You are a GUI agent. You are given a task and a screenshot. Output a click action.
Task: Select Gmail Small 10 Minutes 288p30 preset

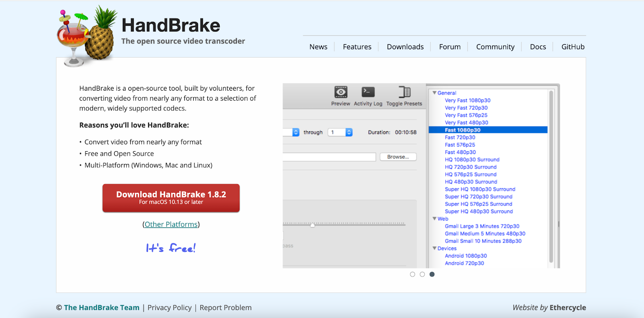(x=483, y=241)
